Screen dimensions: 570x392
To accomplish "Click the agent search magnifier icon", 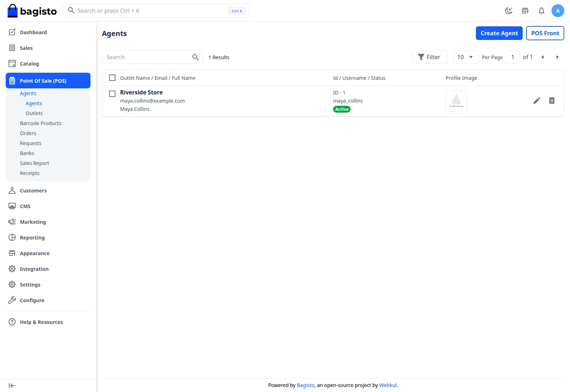I will (x=195, y=57).
